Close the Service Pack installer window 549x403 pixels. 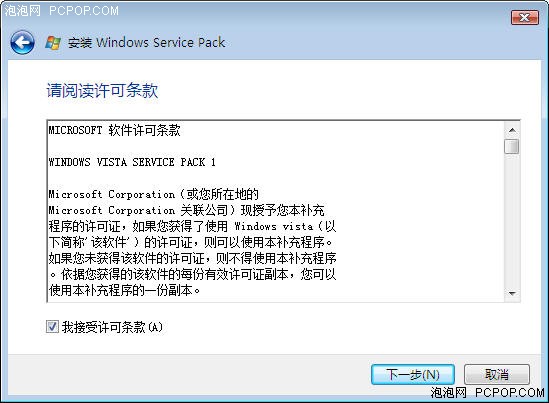point(524,17)
